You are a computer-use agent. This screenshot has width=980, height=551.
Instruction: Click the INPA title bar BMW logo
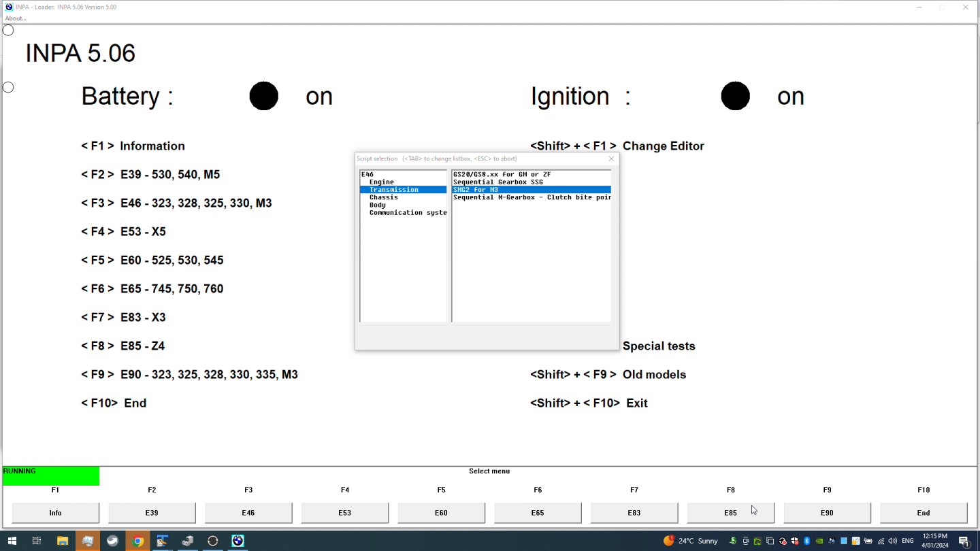coord(8,7)
